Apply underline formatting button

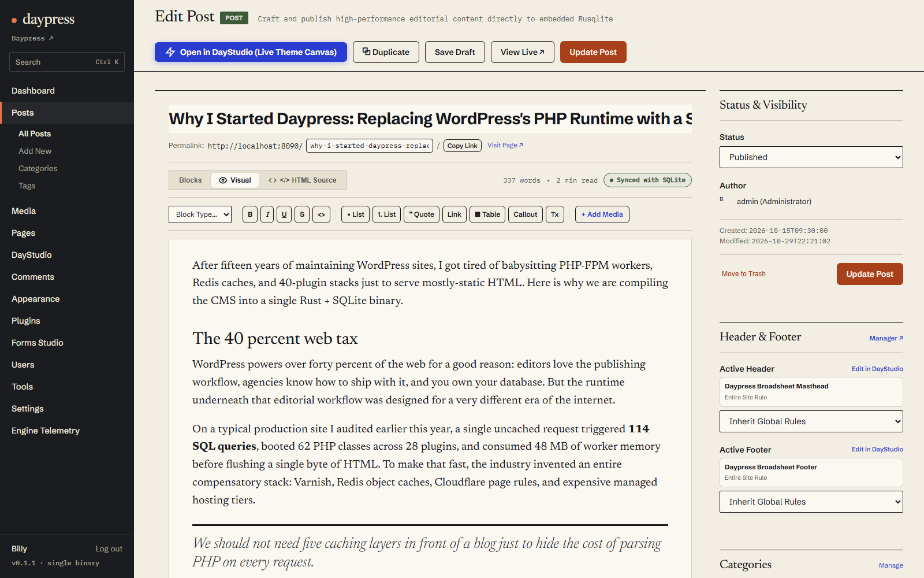(x=284, y=214)
